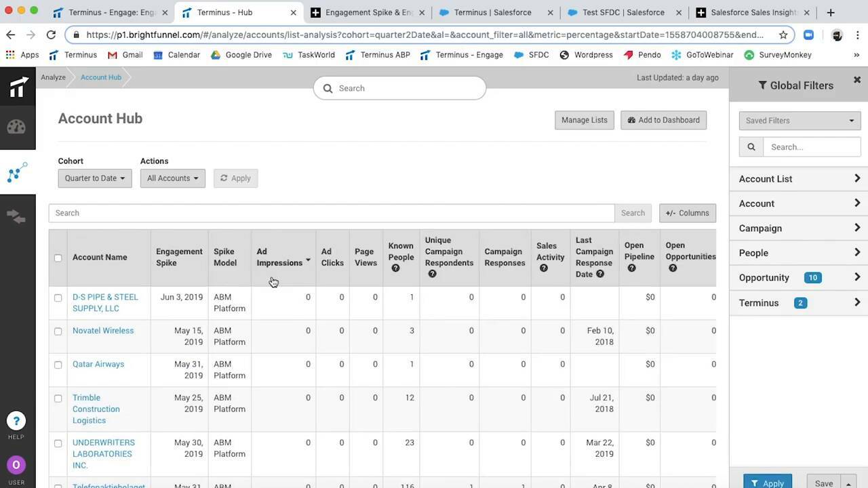Screen dimensions: 868x488
Task: Open the Saved Filters dropdown
Action: (799, 120)
